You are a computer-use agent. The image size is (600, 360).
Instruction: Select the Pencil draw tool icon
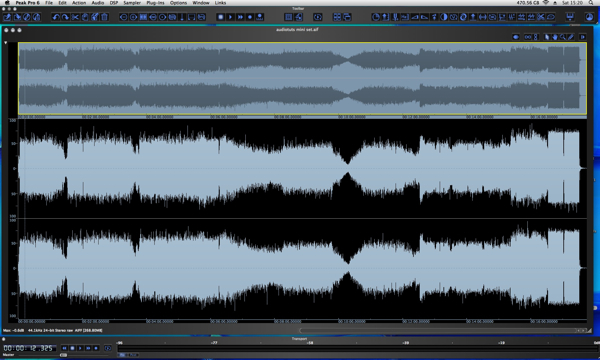click(x=571, y=37)
